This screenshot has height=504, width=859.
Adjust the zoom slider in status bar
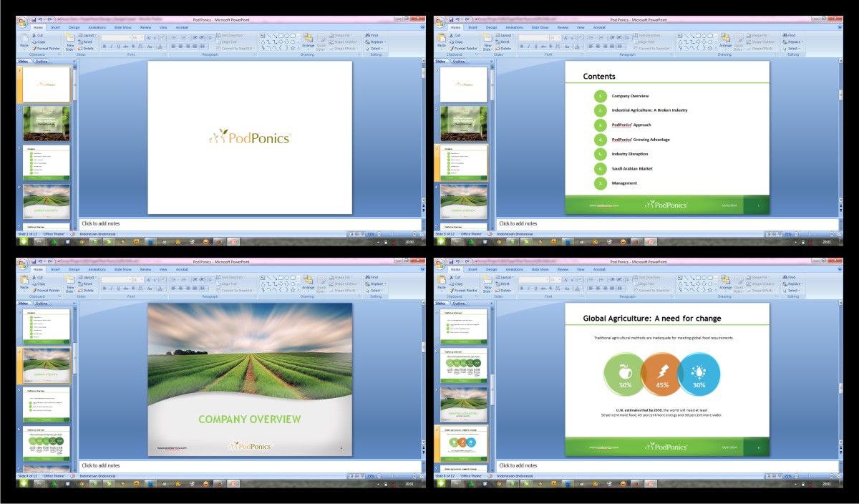pyautogui.click(x=392, y=233)
